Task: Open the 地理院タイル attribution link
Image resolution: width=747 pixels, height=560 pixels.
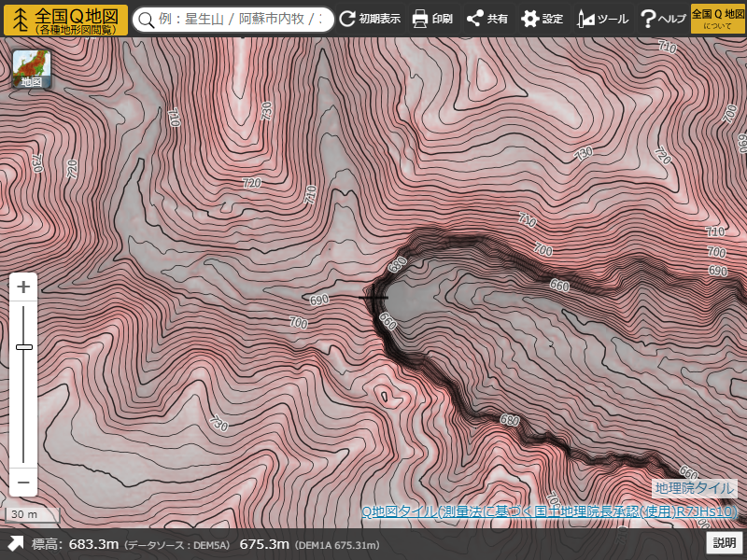Action: (x=695, y=488)
